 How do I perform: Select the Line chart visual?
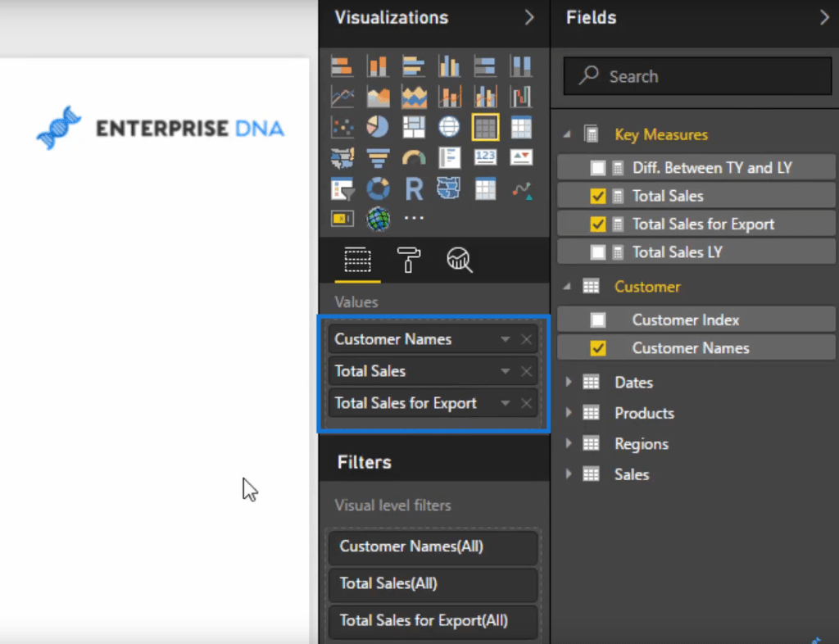[x=342, y=98]
